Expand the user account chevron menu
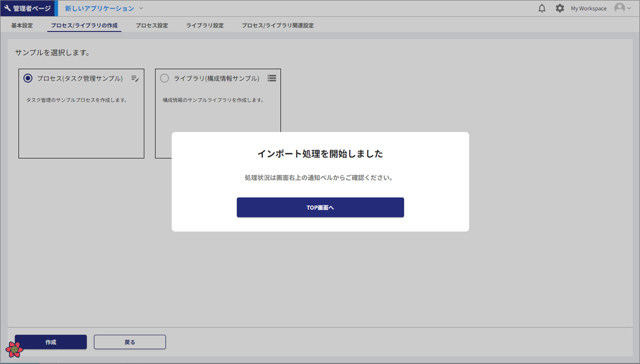 click(629, 9)
